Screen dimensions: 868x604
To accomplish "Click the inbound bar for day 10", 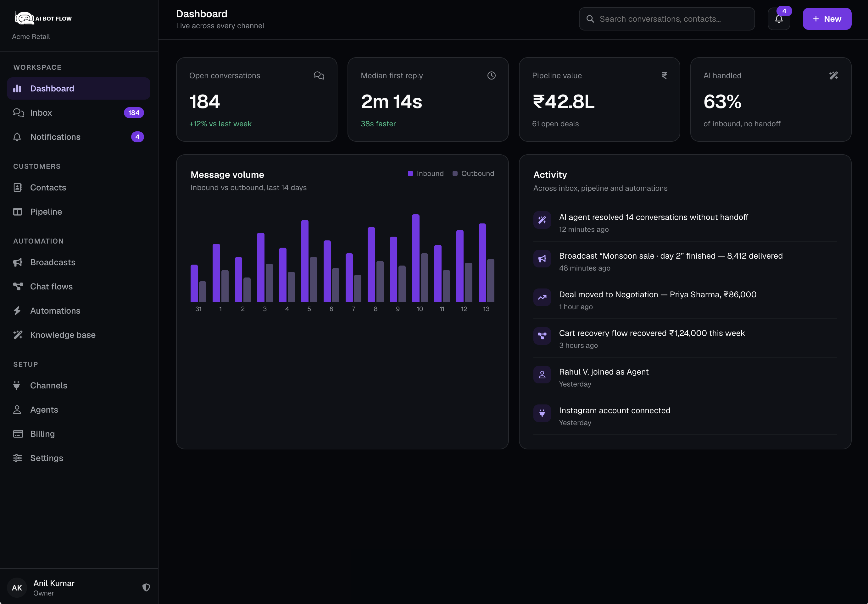I will coord(415,258).
